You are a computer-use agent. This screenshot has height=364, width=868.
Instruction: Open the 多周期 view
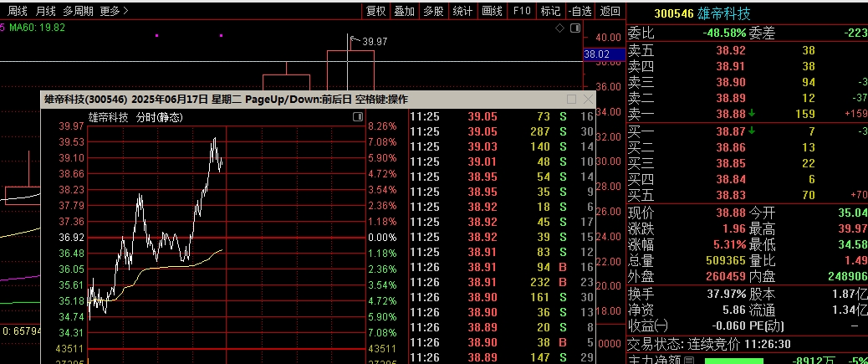(x=78, y=11)
